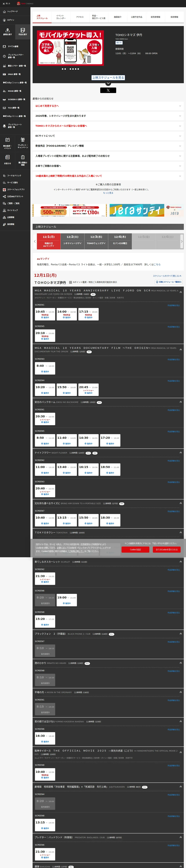Screen dimensions: 186x868
Task: Click the X (Twitter) share button
Action: click(108, 90)
